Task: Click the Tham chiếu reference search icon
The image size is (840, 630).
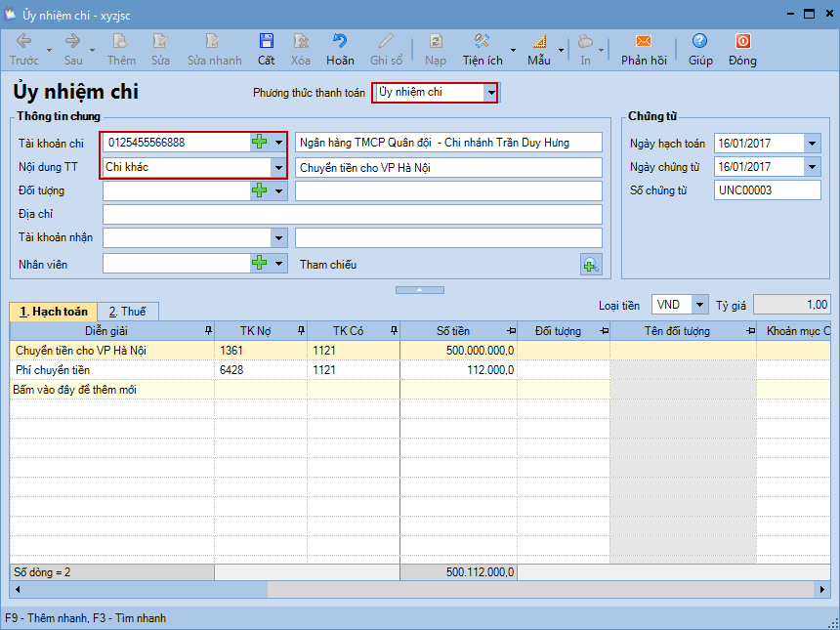Action: pyautogui.click(x=591, y=265)
